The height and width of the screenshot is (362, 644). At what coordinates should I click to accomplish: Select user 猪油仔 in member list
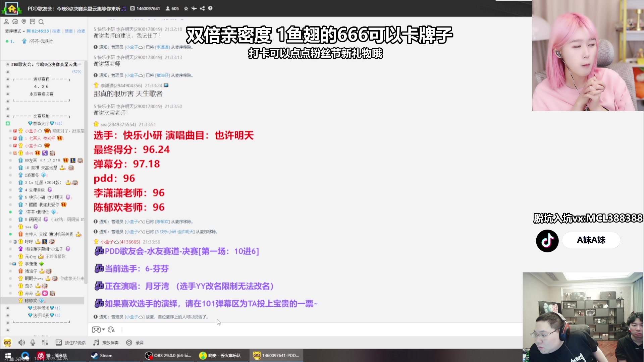pyautogui.click(x=31, y=271)
